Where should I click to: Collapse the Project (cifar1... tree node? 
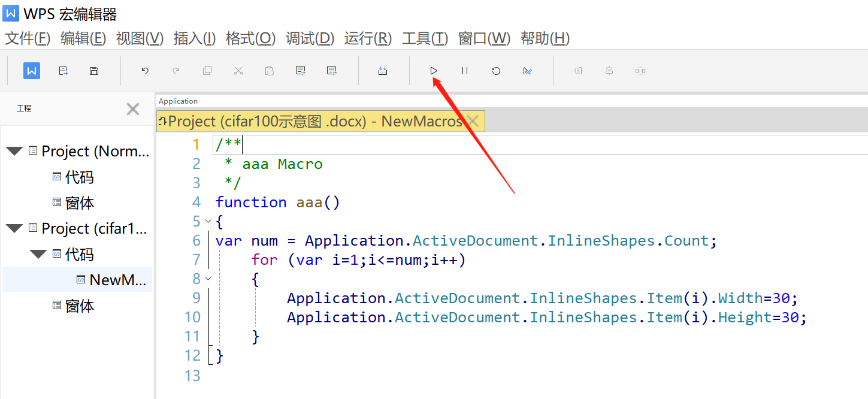point(14,228)
